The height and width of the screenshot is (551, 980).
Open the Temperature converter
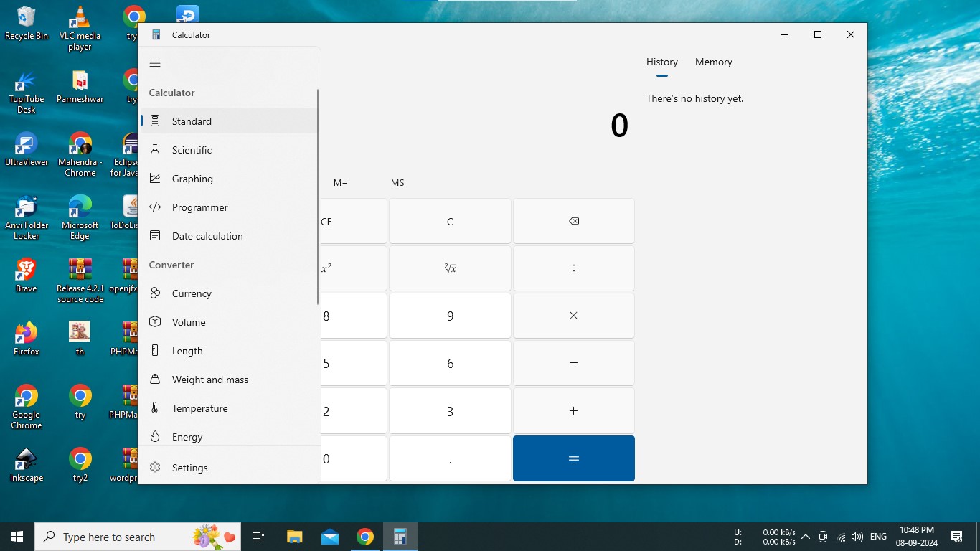coord(229,408)
